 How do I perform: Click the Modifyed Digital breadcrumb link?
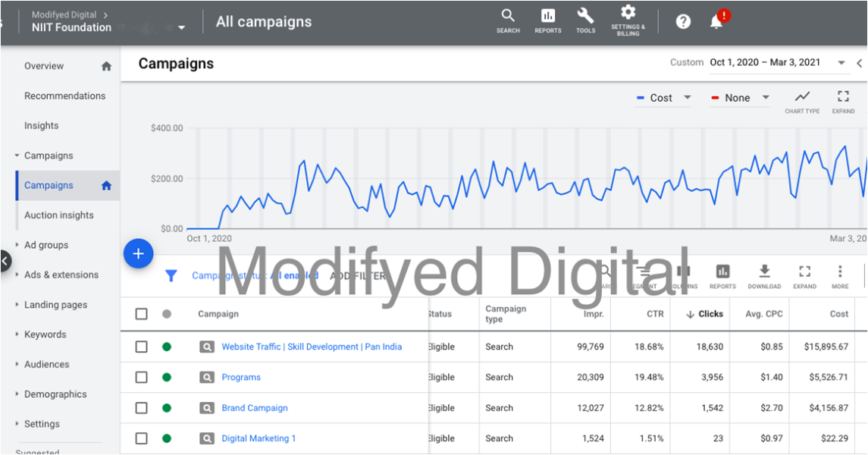(64, 15)
